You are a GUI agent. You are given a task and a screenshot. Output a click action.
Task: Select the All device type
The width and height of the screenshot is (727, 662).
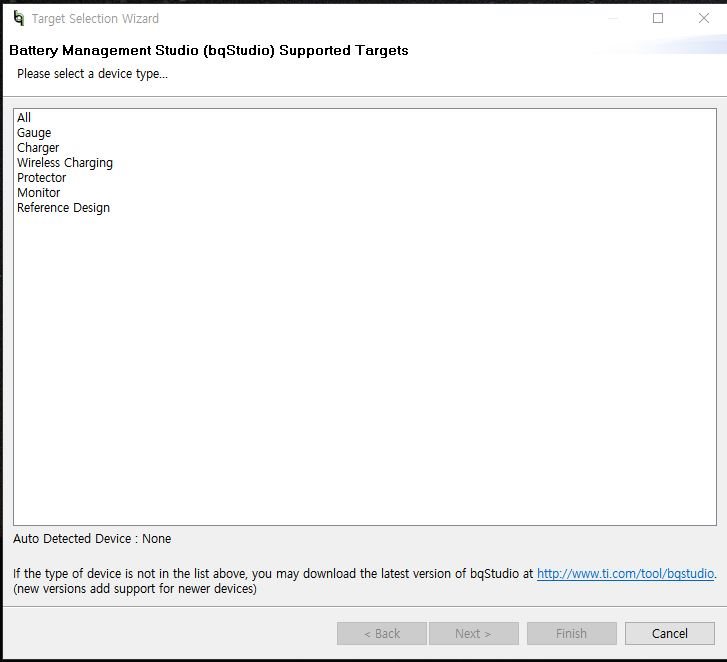pos(24,118)
